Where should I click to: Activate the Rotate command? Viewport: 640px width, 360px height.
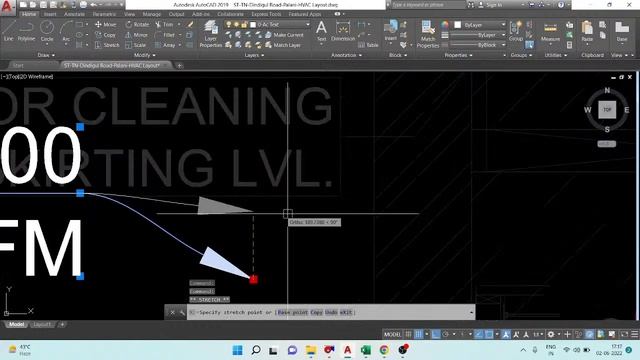click(x=137, y=24)
